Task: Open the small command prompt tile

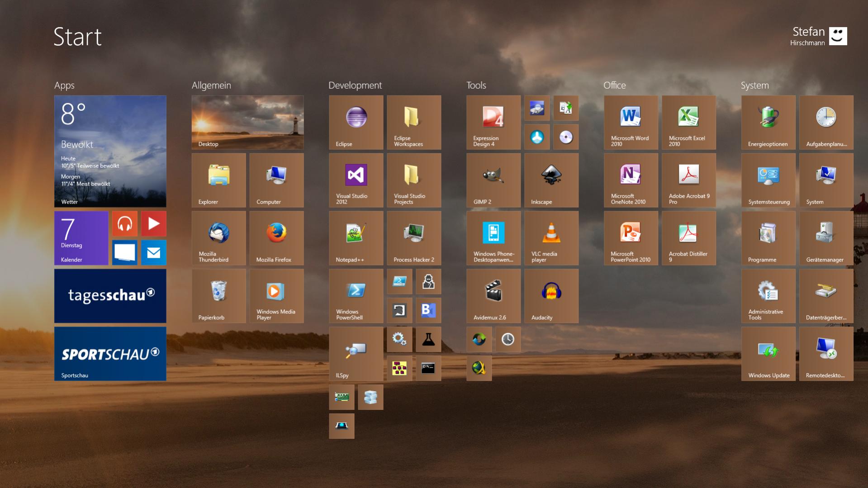Action: tap(429, 368)
